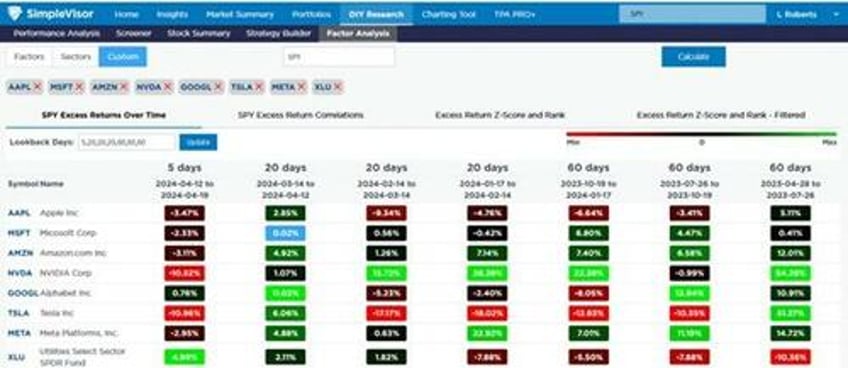Open the L Roberts account dropdown arrow
848x368 pixels.
point(836,15)
